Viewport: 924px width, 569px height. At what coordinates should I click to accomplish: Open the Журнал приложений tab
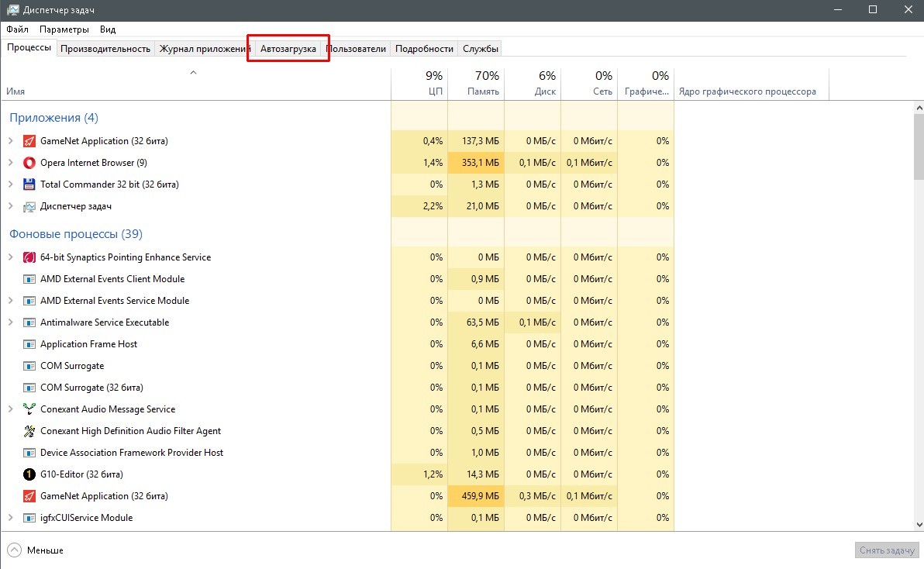(205, 49)
